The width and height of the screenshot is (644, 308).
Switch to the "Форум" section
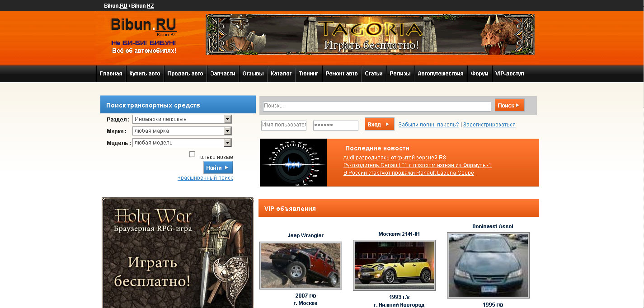479,73
